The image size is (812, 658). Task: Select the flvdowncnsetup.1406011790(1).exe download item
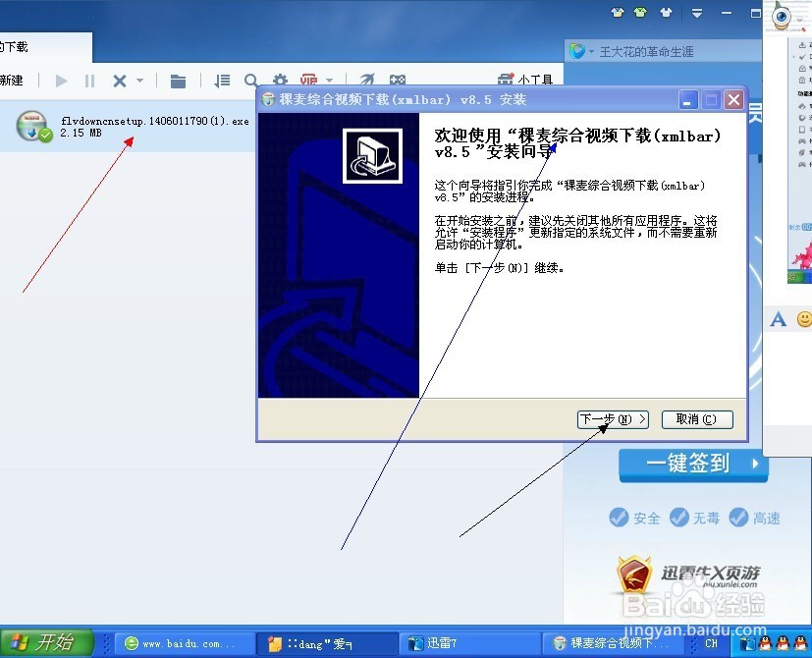click(127, 127)
